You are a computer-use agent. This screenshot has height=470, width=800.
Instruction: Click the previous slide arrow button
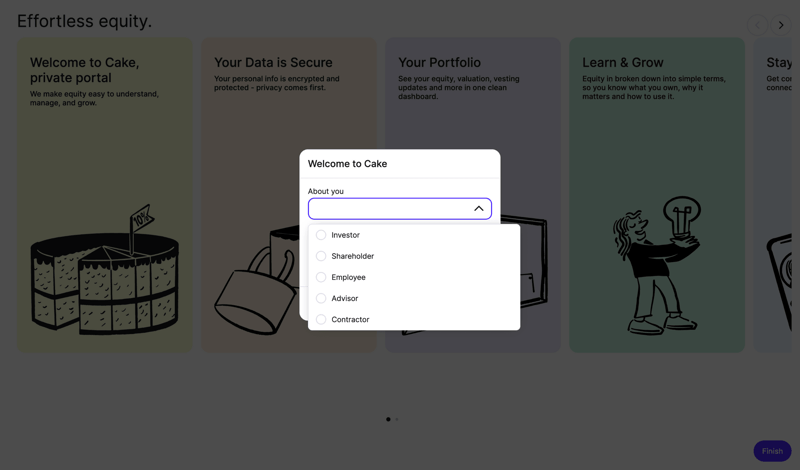tap(757, 25)
